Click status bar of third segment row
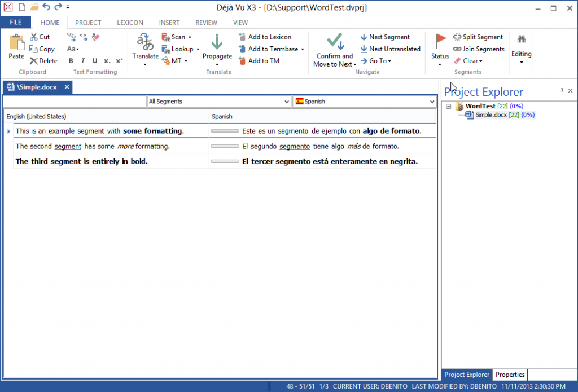 (x=225, y=161)
